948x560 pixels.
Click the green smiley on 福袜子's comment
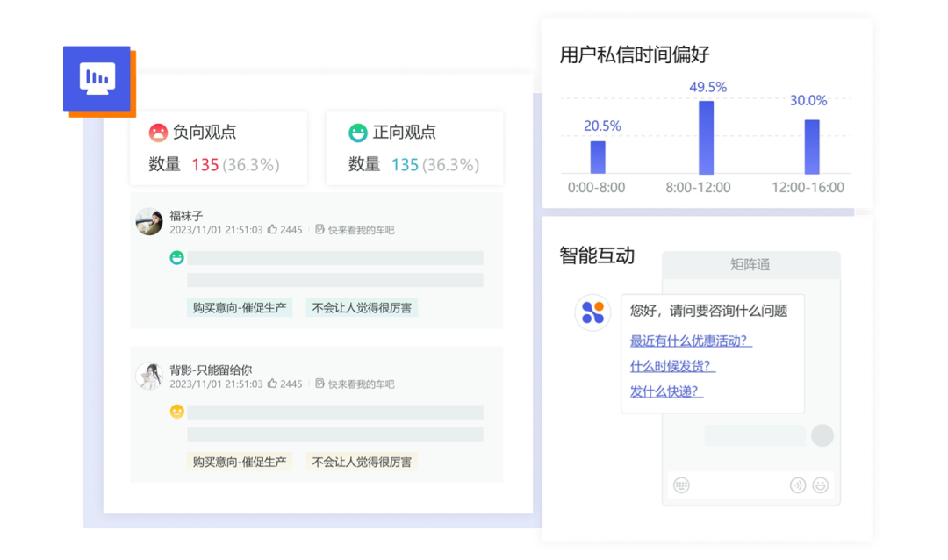pos(176,258)
